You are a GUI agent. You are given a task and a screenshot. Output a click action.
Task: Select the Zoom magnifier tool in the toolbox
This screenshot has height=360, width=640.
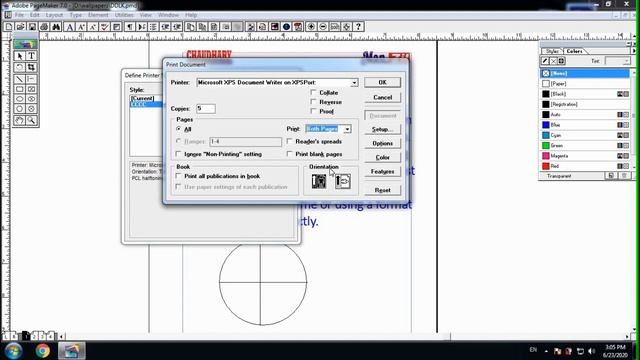coord(31,120)
